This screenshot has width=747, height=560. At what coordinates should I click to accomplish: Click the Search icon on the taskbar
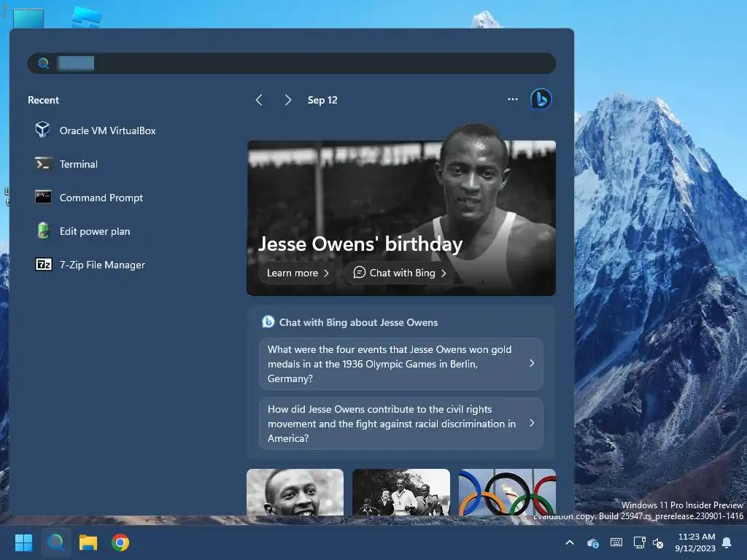[55, 542]
